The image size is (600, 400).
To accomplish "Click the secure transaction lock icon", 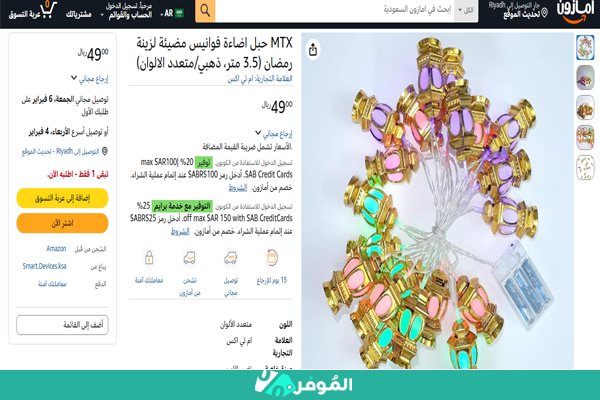I will click(149, 258).
